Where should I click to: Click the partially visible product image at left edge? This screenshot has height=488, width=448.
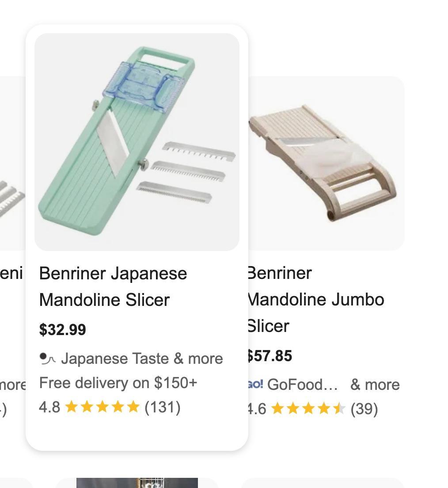click(x=12, y=163)
